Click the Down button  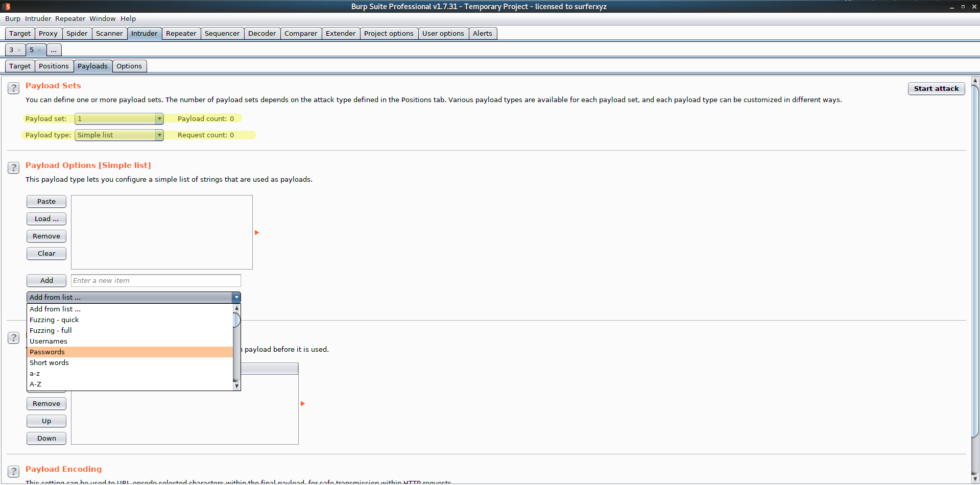pos(46,438)
